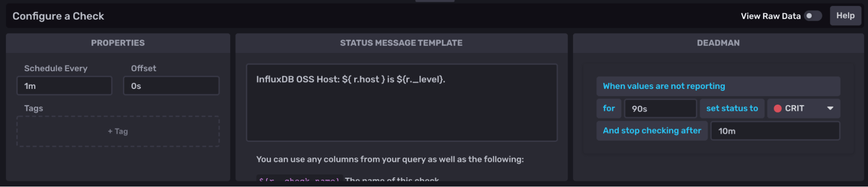Viewport: 868px width, 187px height.
Task: Click the Help button
Action: [845, 16]
